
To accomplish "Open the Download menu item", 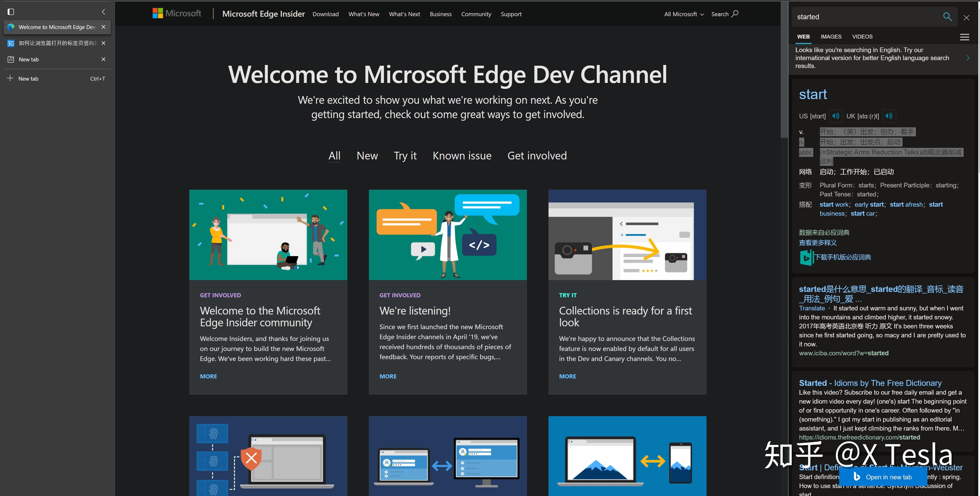I will click(x=326, y=14).
